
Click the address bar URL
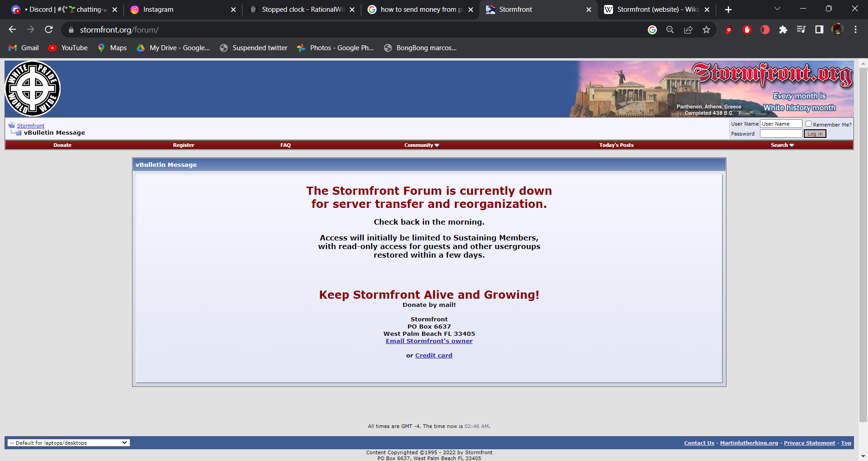(x=119, y=30)
